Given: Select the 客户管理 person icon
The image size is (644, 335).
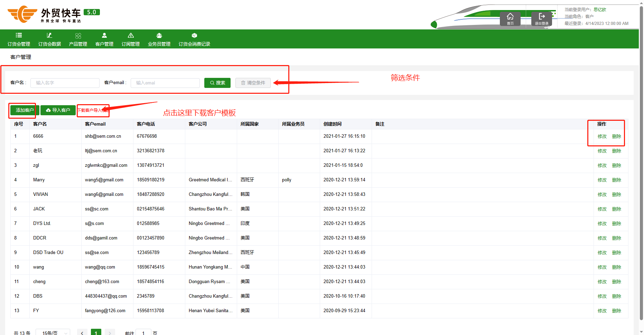Looking at the screenshot, I should [x=104, y=36].
